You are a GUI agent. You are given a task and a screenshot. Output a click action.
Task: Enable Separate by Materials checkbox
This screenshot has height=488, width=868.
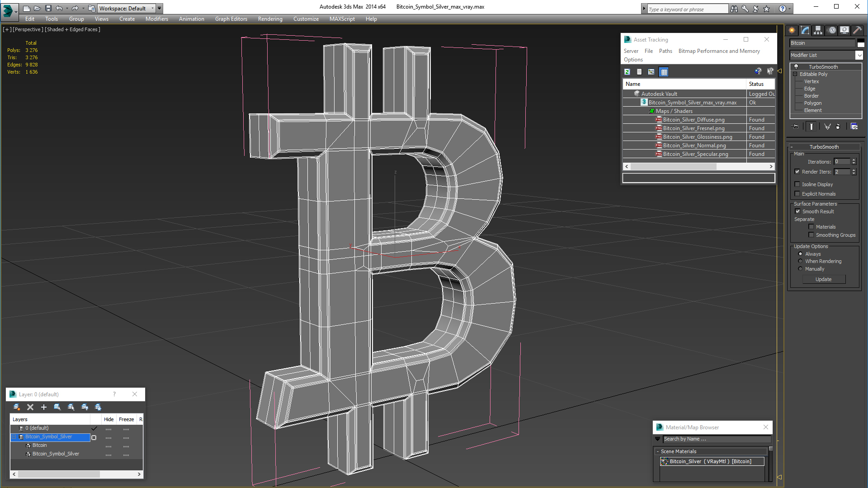(x=811, y=227)
